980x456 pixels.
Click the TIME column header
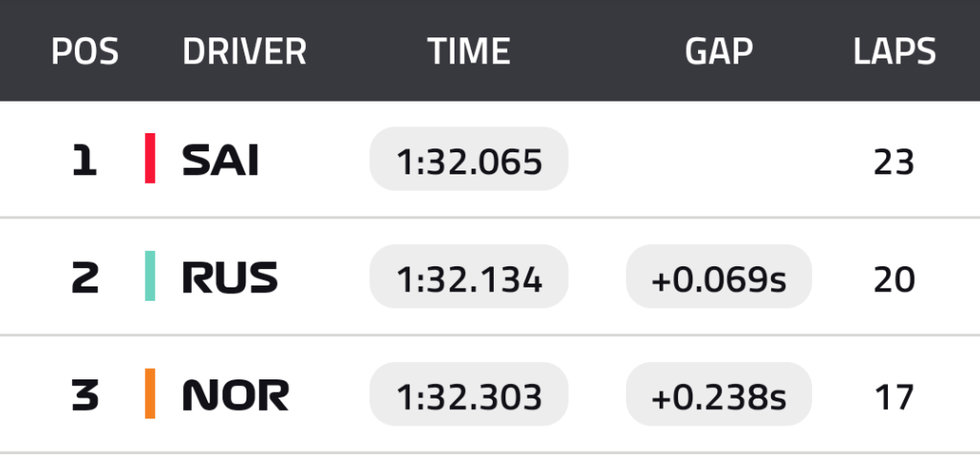[469, 52]
